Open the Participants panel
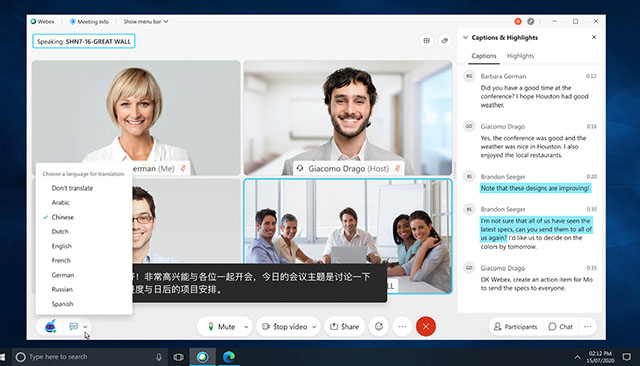The image size is (640, 366). (516, 326)
